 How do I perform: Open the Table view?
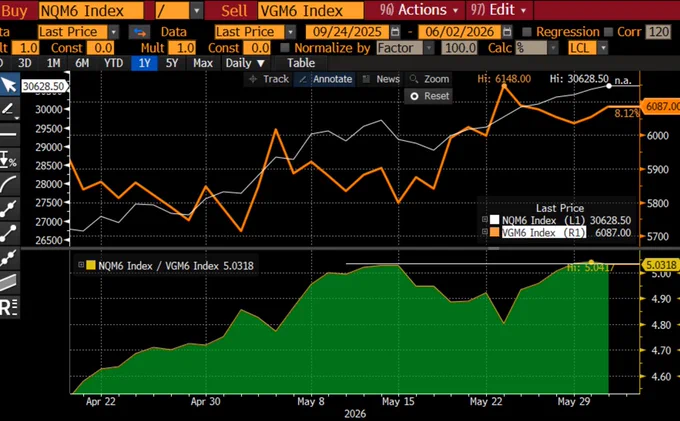tap(301, 63)
